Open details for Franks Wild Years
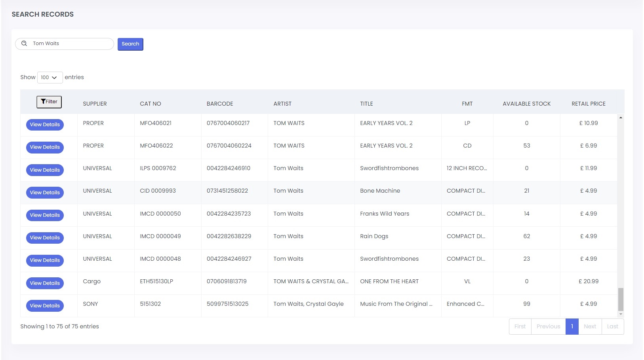Screen dimensions: 644x360 [45, 215]
